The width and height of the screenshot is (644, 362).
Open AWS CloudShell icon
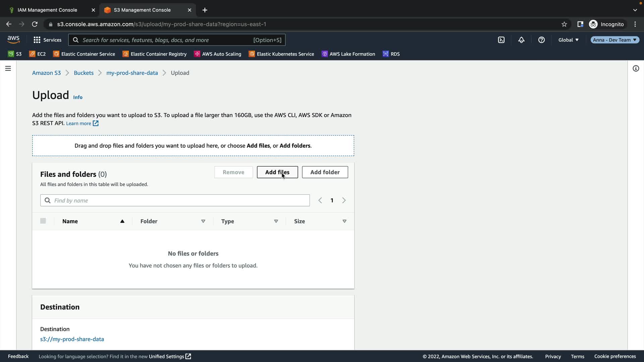pos(501,40)
